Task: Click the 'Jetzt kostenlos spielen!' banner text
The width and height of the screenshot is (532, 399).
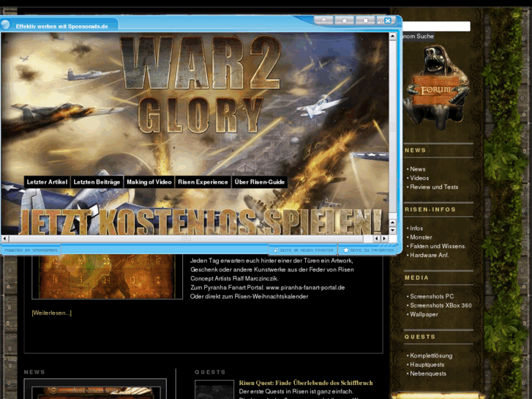Action: coord(201,222)
